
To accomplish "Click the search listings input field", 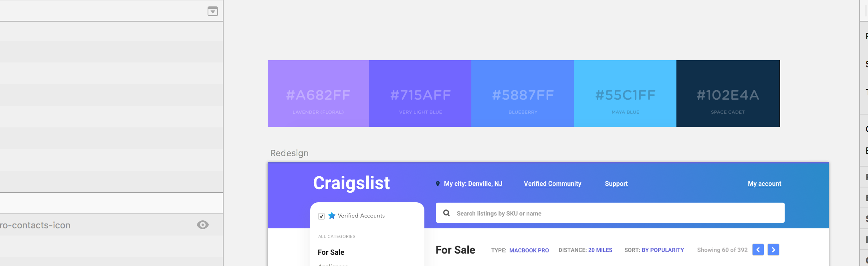I will (x=610, y=213).
